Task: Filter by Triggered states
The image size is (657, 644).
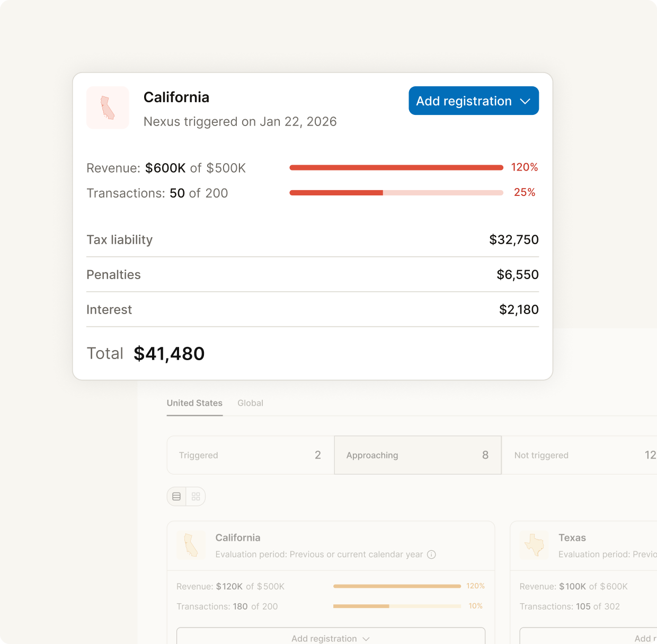Action: 250,455
